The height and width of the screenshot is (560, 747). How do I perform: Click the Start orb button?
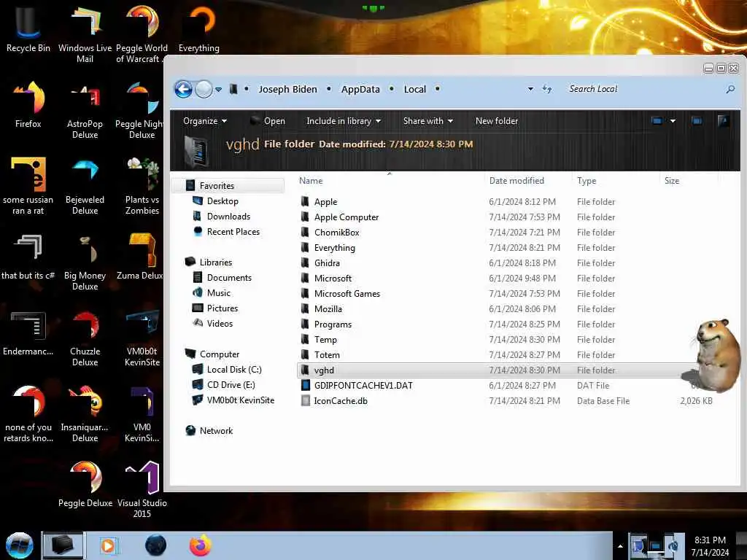(x=20, y=545)
